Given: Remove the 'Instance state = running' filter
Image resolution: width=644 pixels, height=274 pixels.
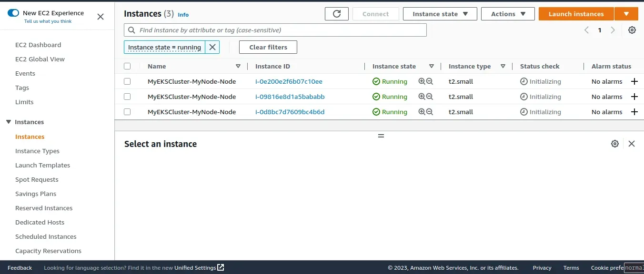Looking at the screenshot, I should tap(212, 47).
